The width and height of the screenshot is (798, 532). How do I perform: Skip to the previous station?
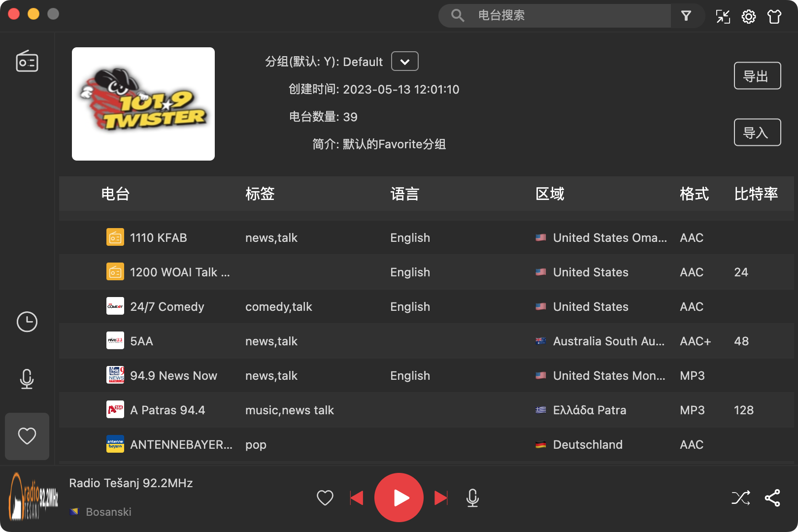pyautogui.click(x=357, y=498)
